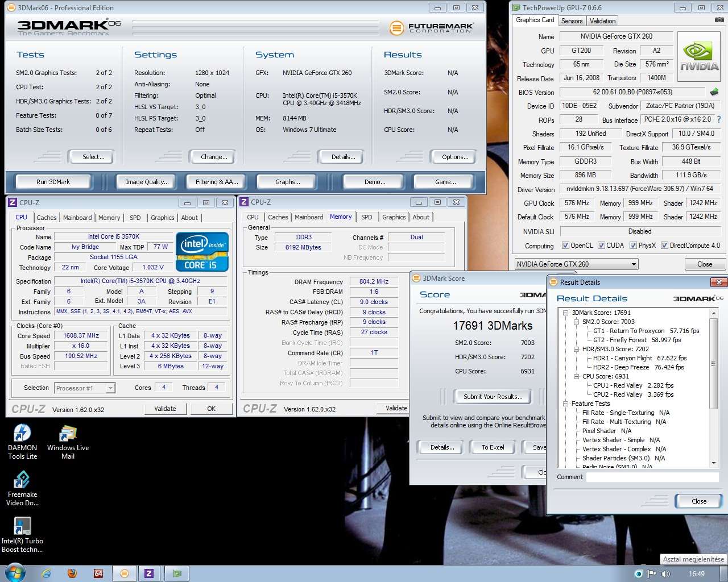
Task: Switch to 3DMark06 taskbar button
Action: (124, 573)
